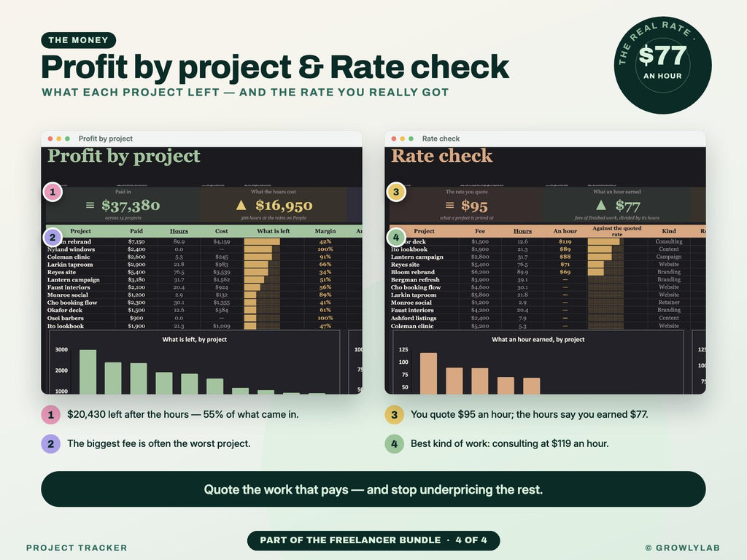747x560 pixels.
Task: Click the 'Quote the work that pays' banner
Action: (x=373, y=489)
